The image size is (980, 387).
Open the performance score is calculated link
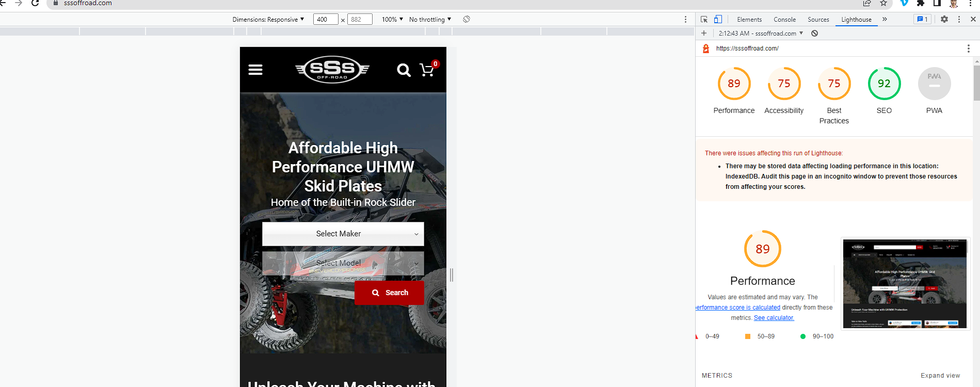[738, 308]
